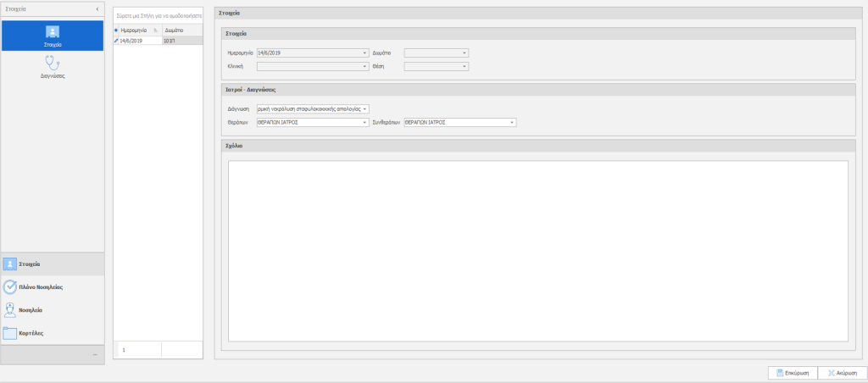Image resolution: width=868 pixels, height=383 pixels.
Task: Click the Νοσηλεία nurse icon
Action: (9, 310)
